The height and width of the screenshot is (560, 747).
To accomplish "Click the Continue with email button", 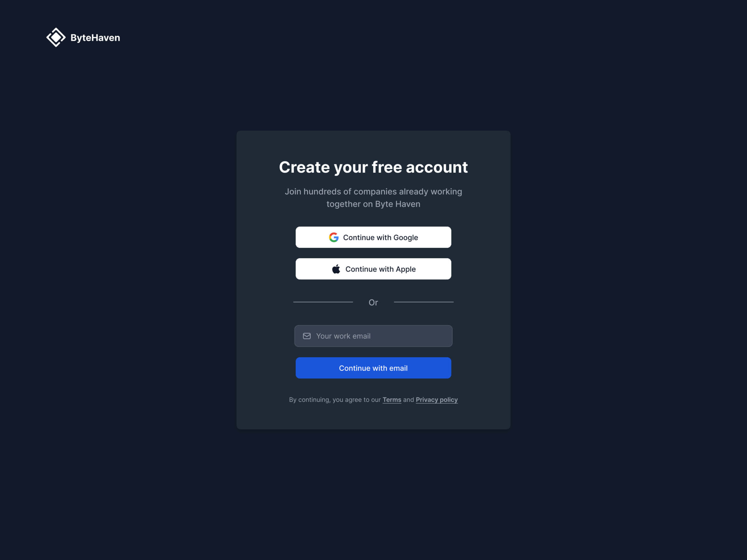I will [373, 368].
